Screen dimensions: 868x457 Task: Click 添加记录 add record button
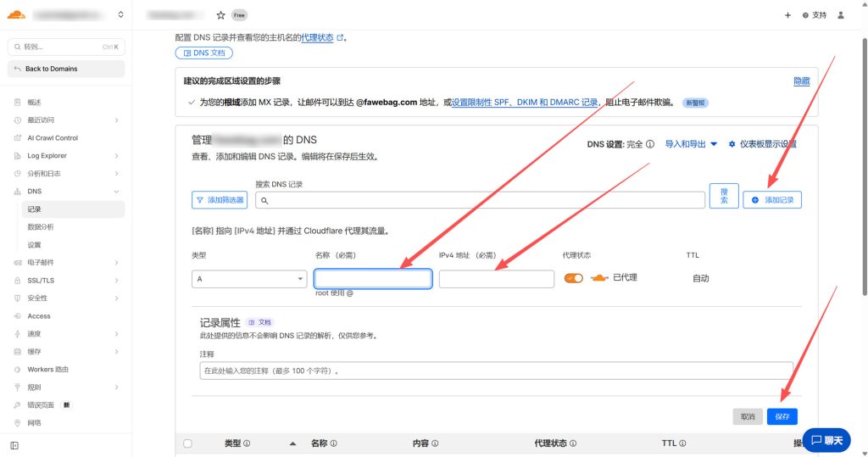[772, 200]
